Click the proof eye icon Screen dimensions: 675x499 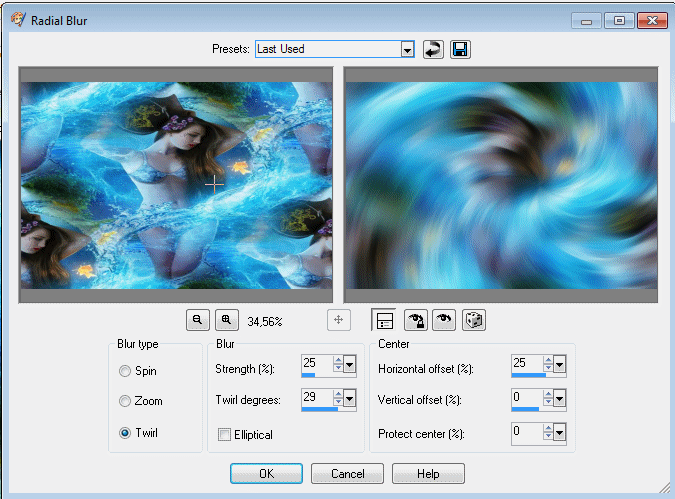pyautogui.click(x=444, y=320)
